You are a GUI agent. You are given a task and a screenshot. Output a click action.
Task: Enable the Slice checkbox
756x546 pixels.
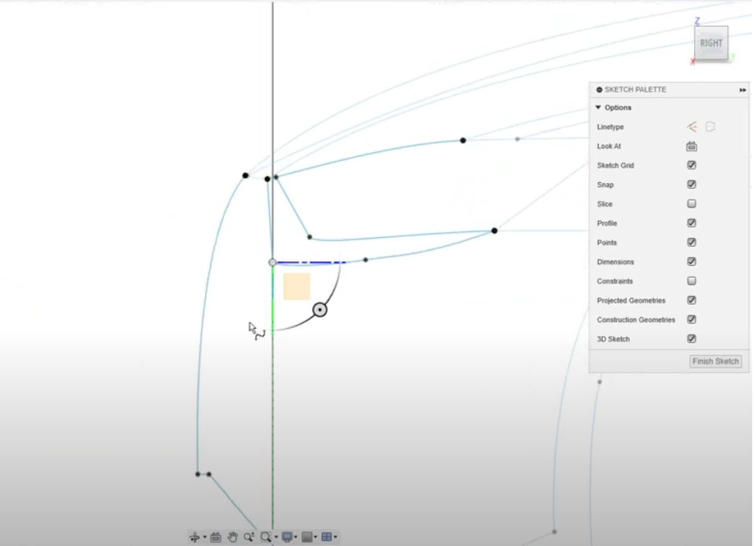692,204
